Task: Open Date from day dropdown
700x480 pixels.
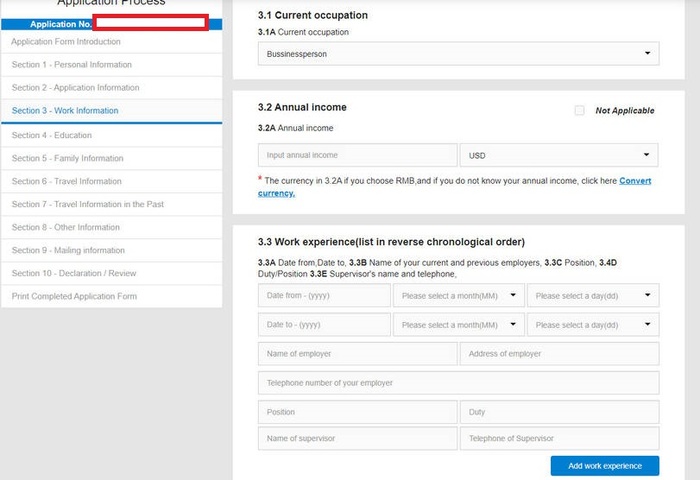Action: 593,295
